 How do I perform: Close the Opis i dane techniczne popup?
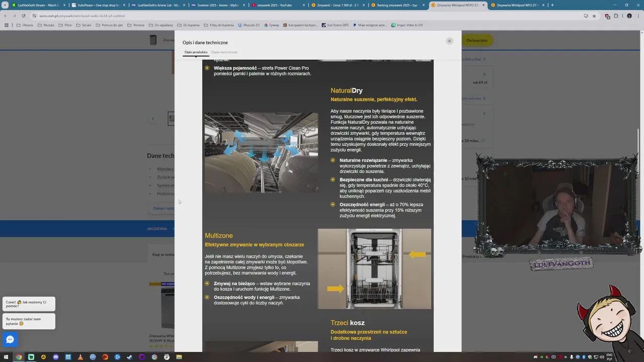pos(449,41)
